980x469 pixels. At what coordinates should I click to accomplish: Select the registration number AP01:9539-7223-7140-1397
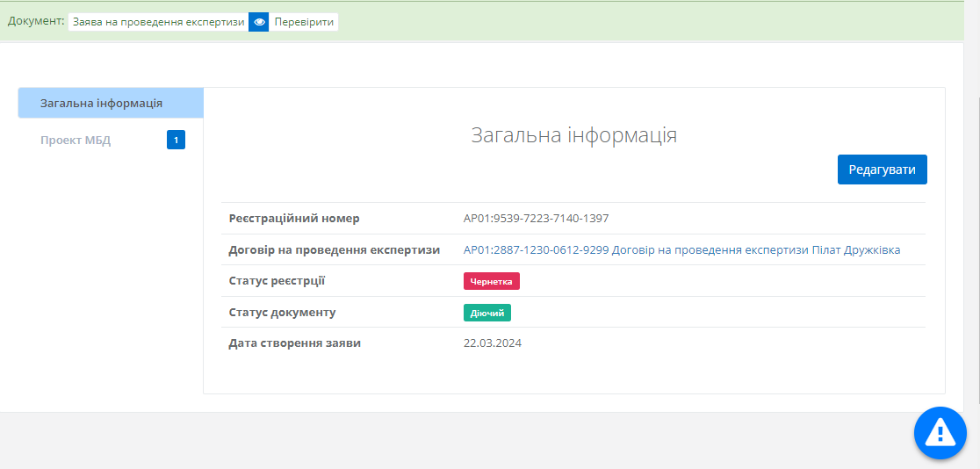(536, 219)
